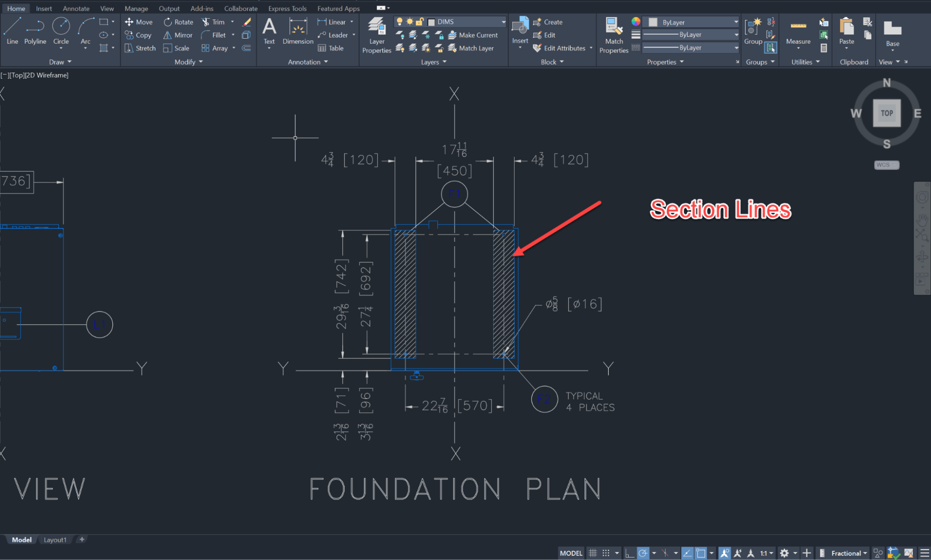Open the Fractional units dropdown
Viewport: 931px width, 560px height.
[x=849, y=553]
